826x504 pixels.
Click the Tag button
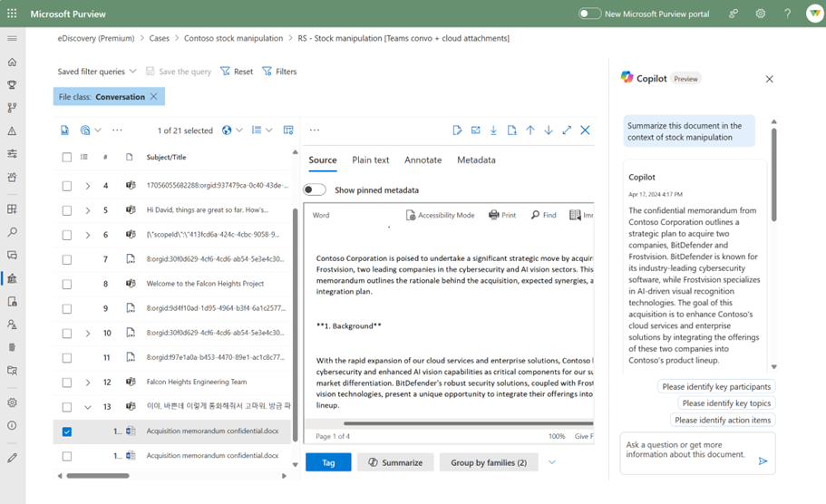pos(328,462)
